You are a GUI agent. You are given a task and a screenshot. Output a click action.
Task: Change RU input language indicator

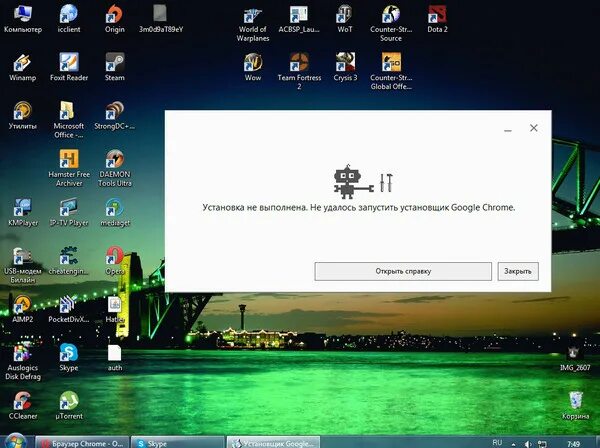pyautogui.click(x=497, y=443)
